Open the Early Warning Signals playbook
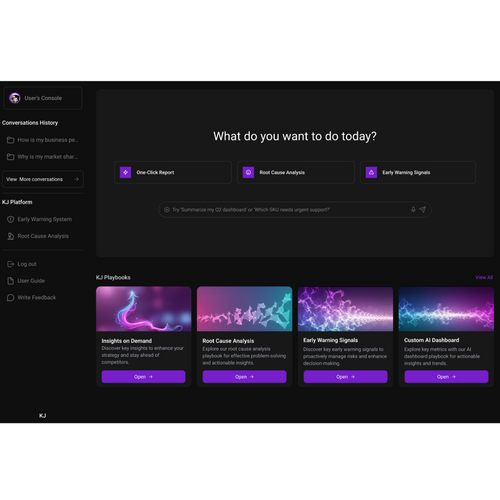This screenshot has width=500, height=500. click(346, 377)
